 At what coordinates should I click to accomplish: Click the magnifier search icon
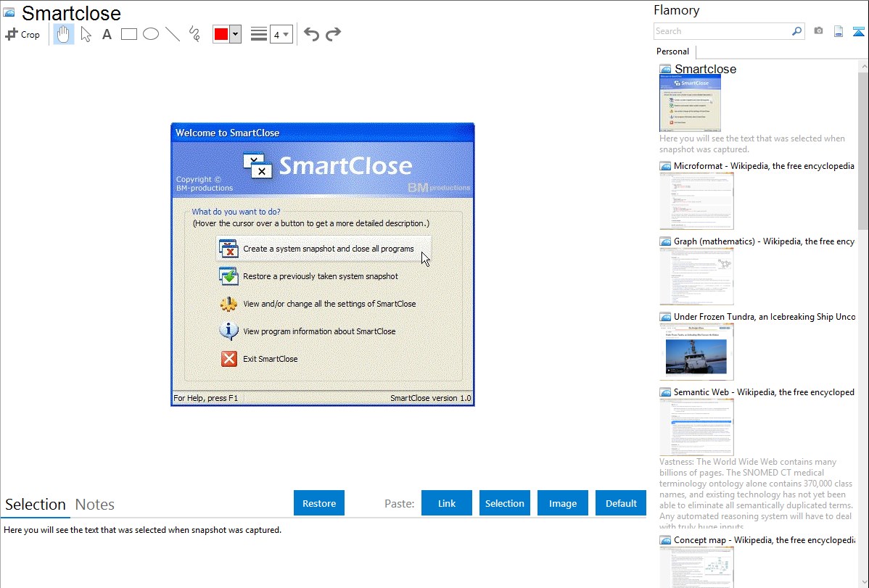[x=796, y=31]
